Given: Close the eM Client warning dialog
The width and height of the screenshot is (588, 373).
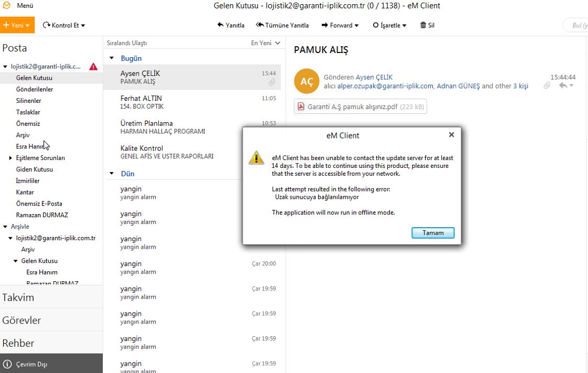Looking at the screenshot, I should 452,135.
